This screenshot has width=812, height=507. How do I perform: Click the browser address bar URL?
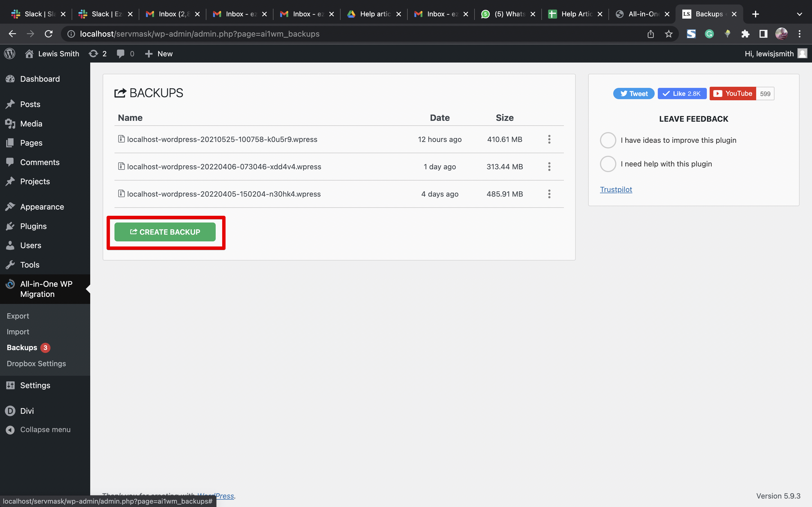click(199, 34)
